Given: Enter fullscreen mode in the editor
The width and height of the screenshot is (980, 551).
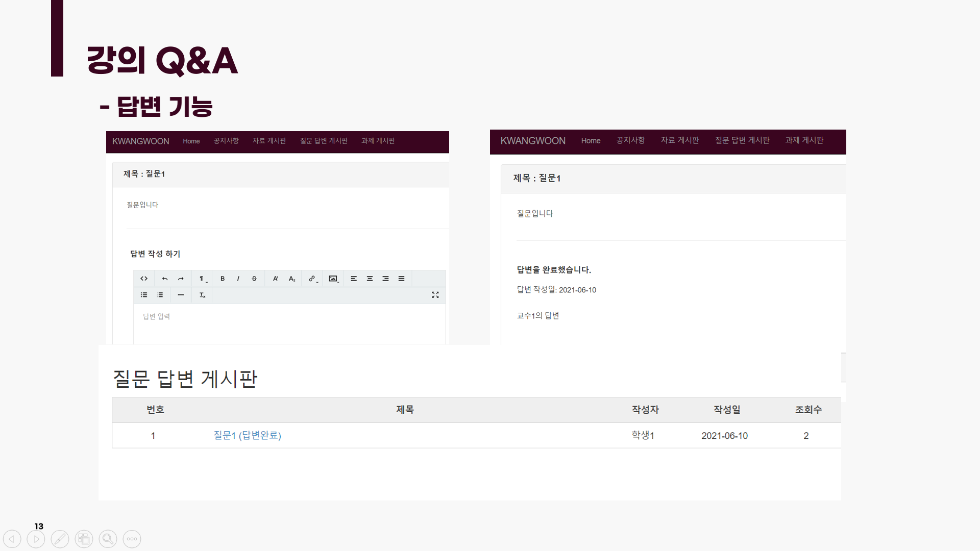Looking at the screenshot, I should pyautogui.click(x=435, y=295).
